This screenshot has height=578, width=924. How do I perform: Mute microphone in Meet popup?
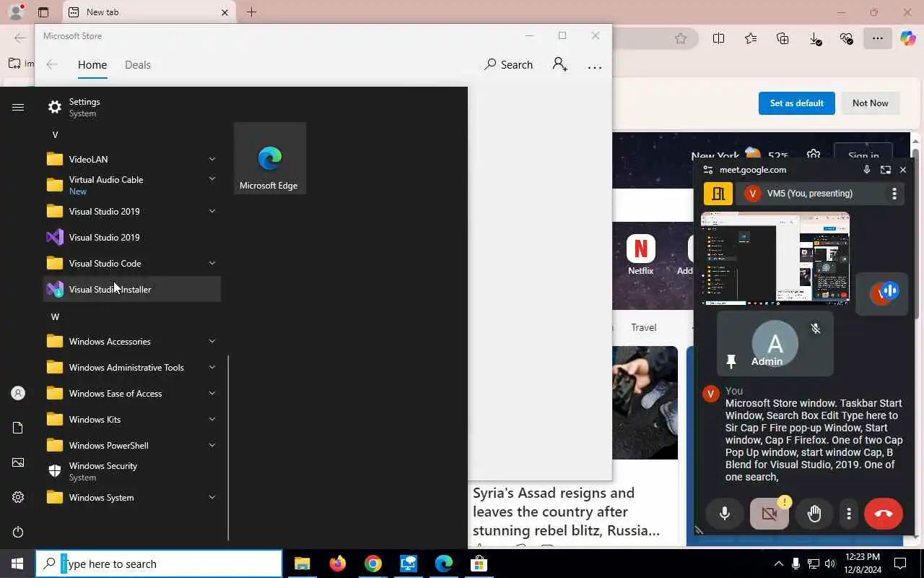pos(725,514)
